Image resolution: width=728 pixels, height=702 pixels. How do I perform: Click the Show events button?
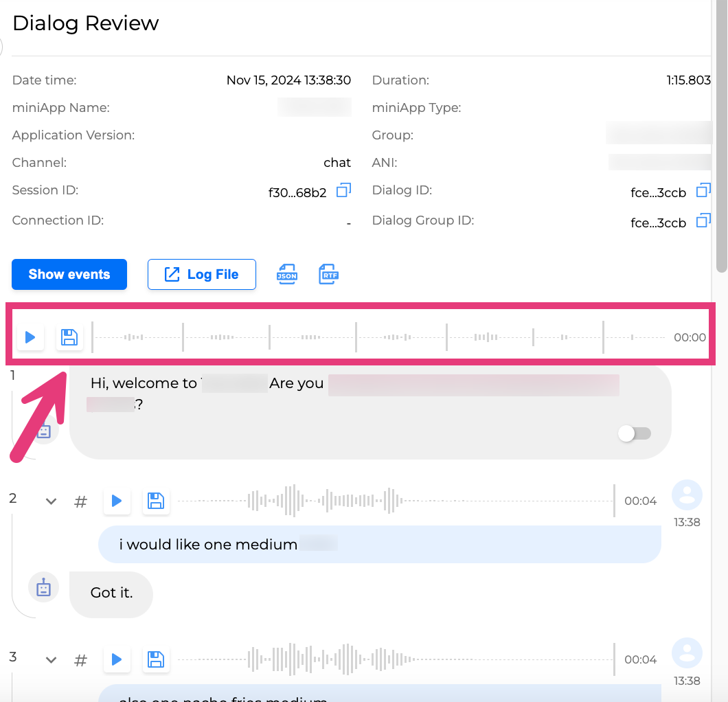(69, 274)
